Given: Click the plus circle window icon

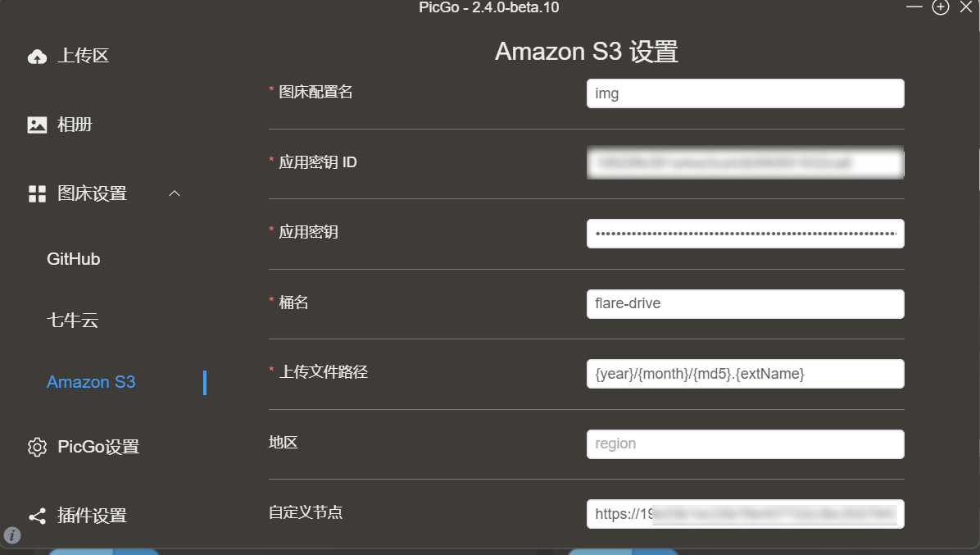Looking at the screenshot, I should (941, 7).
